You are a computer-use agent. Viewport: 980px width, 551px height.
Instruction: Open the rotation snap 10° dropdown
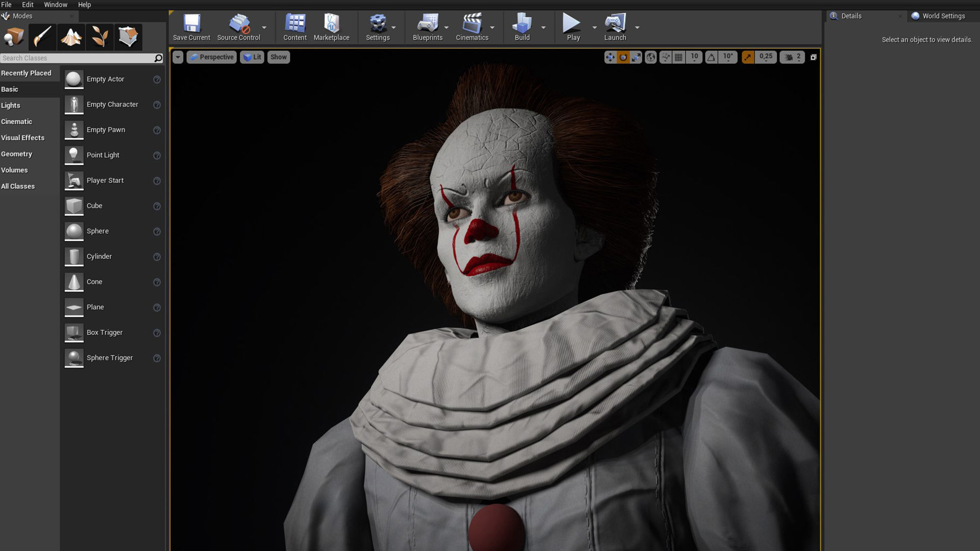(728, 57)
